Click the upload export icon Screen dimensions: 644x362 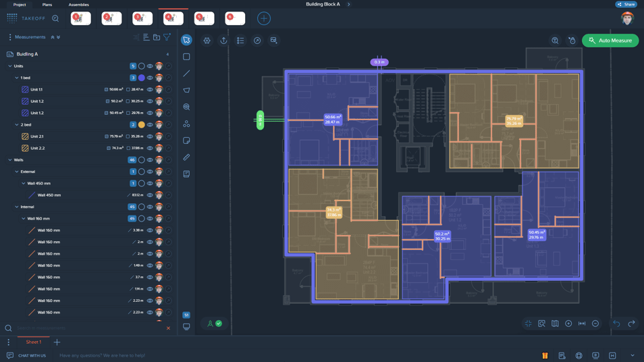point(223,41)
